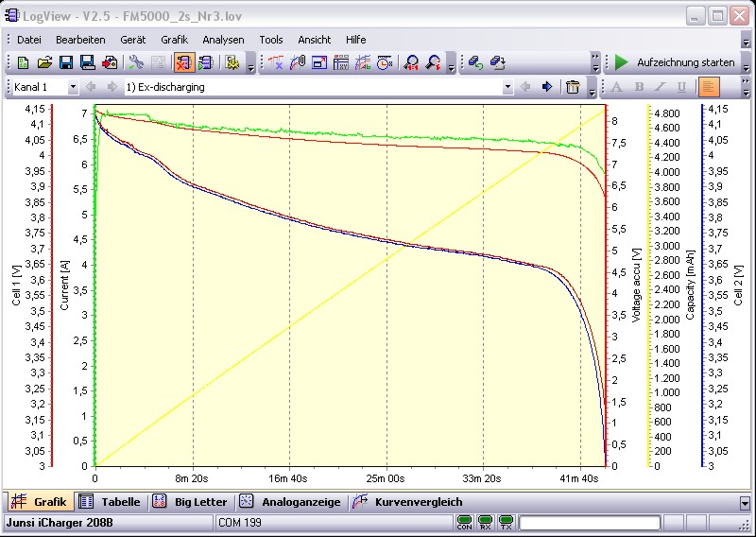Click the Junsi iCharger 208B status text

point(60,523)
